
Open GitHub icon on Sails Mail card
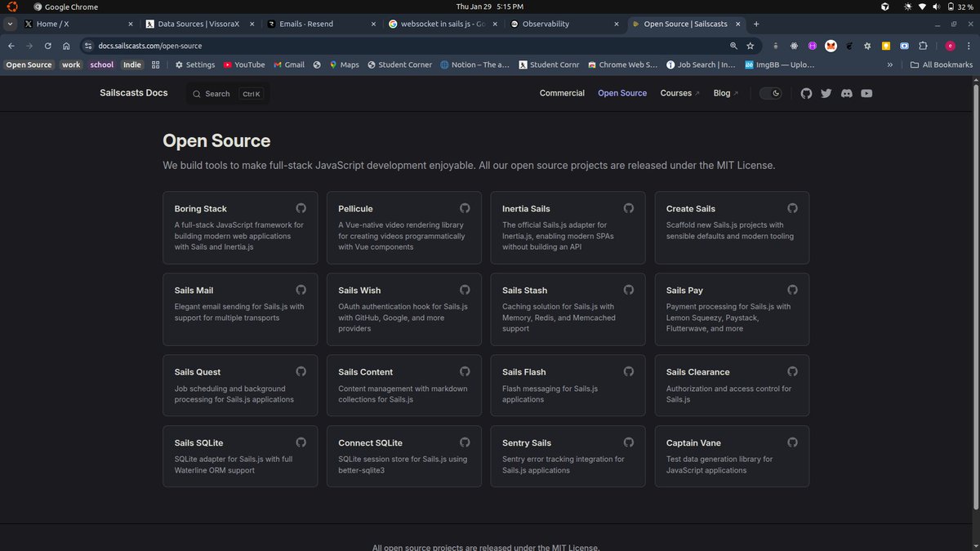301,290
